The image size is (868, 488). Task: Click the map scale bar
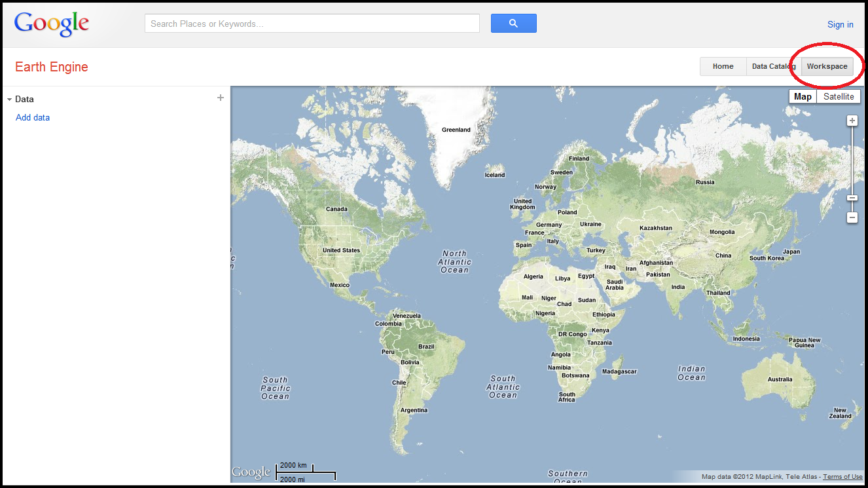[306, 472]
